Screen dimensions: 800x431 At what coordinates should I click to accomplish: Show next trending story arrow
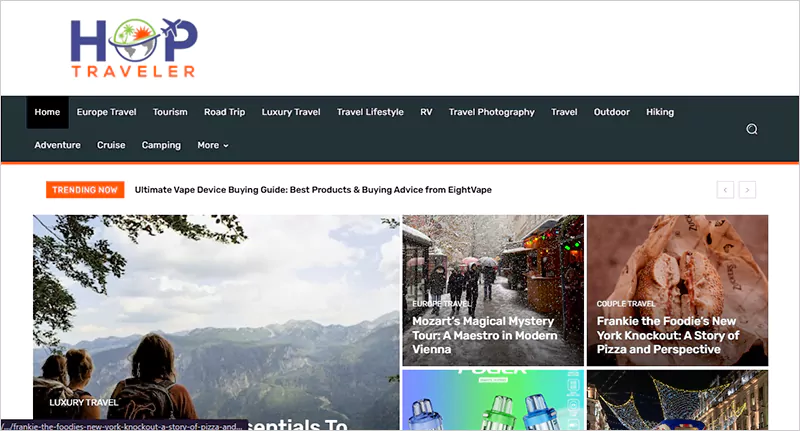pos(747,189)
